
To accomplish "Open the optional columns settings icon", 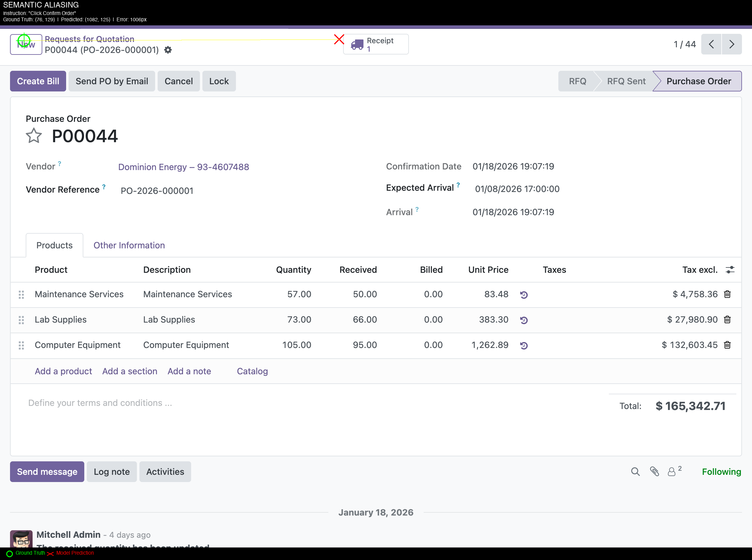I will coord(730,270).
